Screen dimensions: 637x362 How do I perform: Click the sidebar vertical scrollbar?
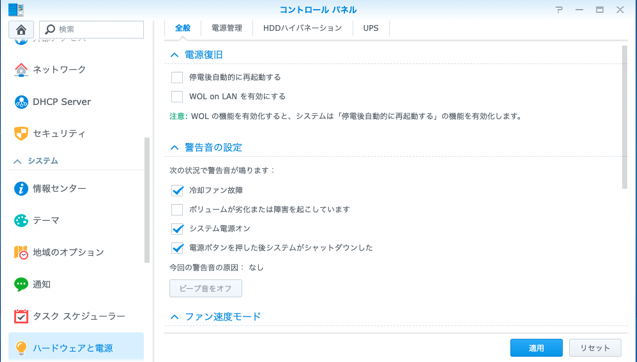click(147, 200)
